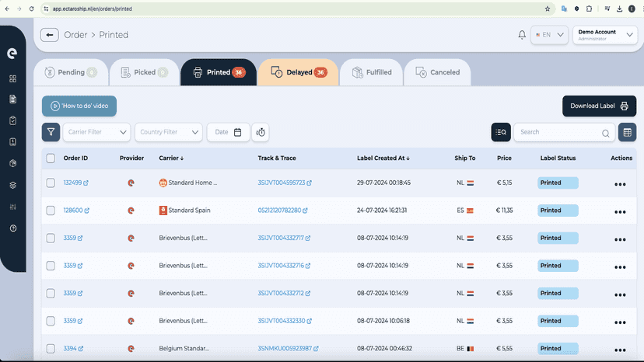
Task: Switch to the Fulfilled tab
Action: [371, 72]
